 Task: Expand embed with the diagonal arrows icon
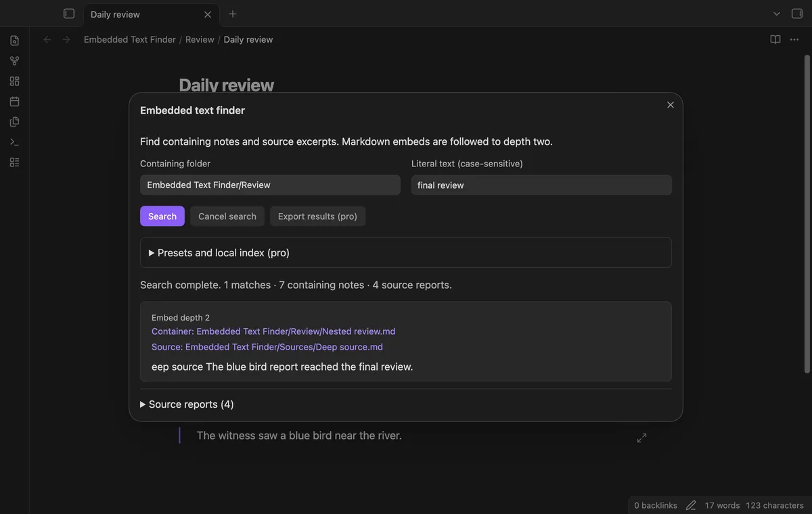point(642,438)
